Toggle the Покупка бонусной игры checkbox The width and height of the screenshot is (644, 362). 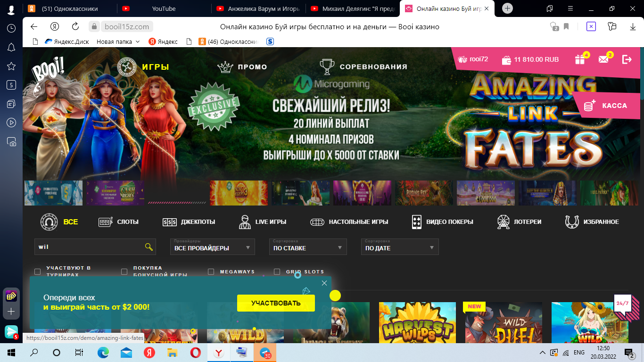124,271
